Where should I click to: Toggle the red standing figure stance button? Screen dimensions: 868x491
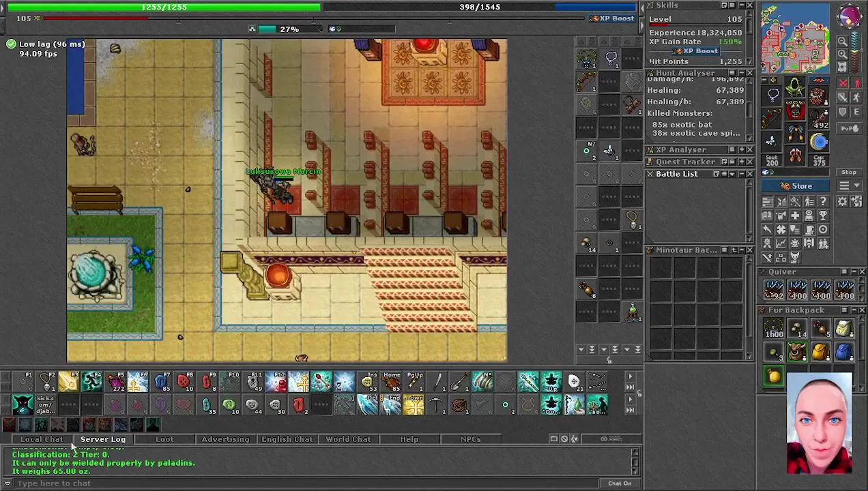pos(857,82)
